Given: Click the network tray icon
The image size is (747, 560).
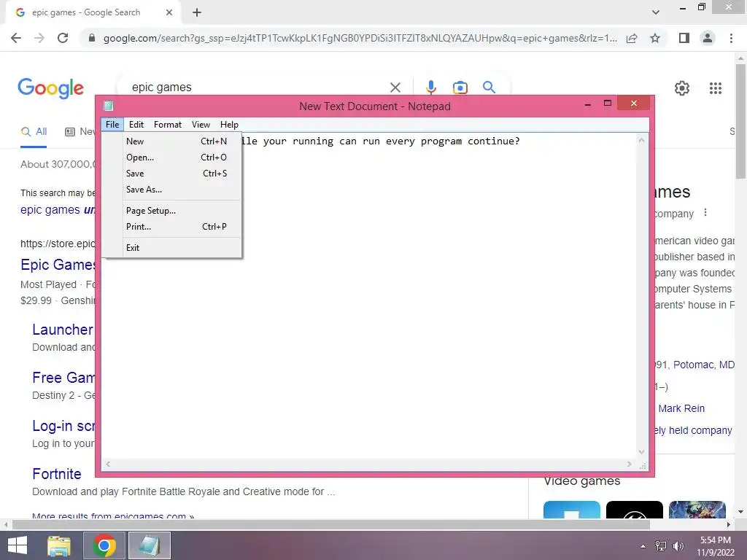Looking at the screenshot, I should (661, 546).
